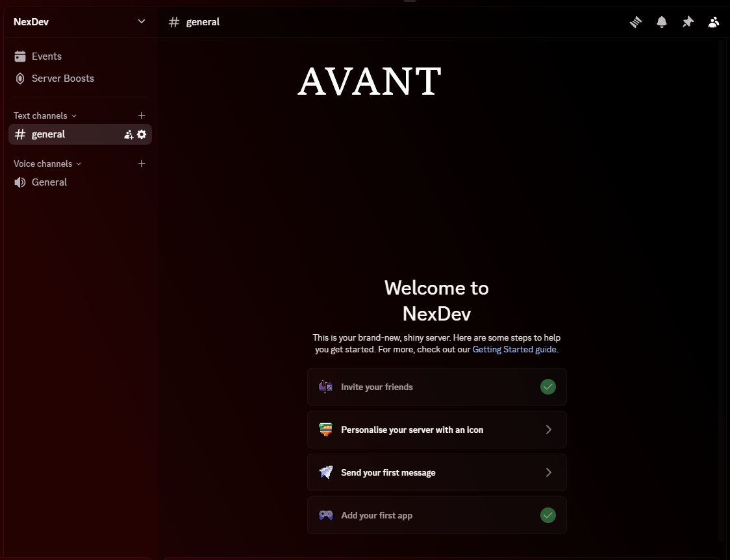The image size is (730, 560).
Task: Click the invite people icon on general channel
Action: point(129,134)
